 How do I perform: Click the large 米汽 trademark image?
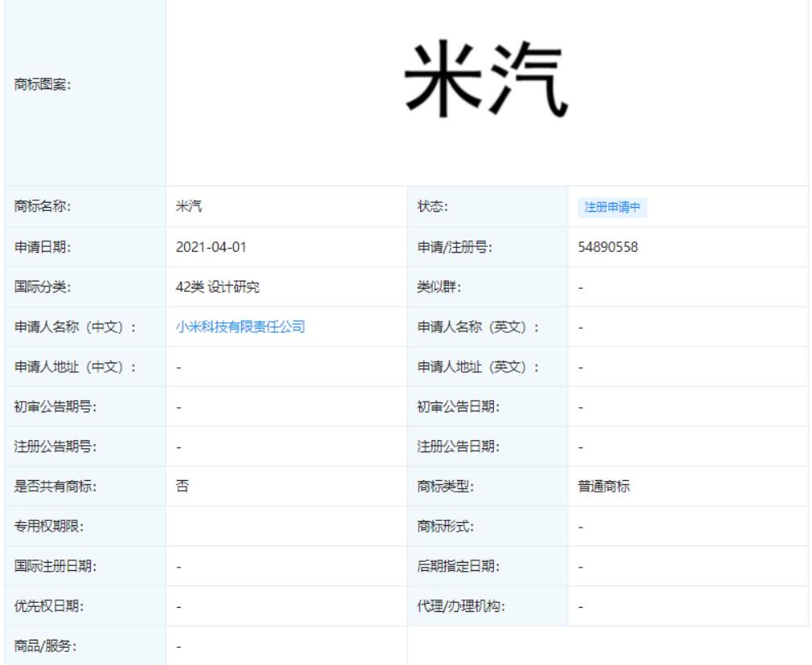tap(487, 79)
